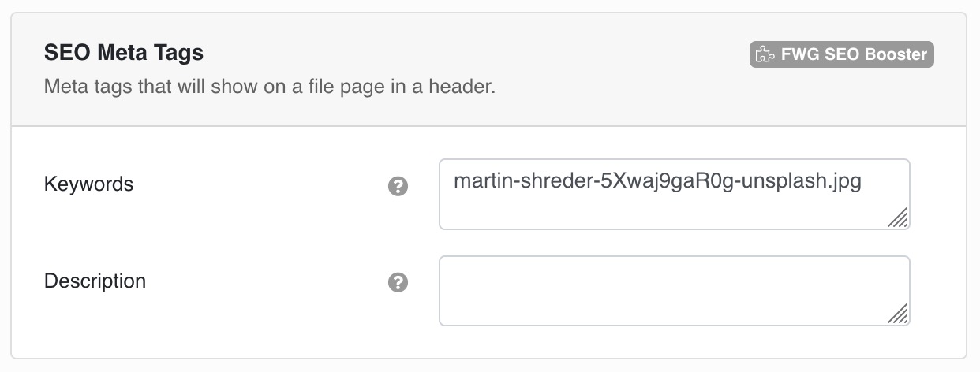This screenshot has width=980, height=372.
Task: Click the word 'Tags' in panel title
Action: [181, 54]
